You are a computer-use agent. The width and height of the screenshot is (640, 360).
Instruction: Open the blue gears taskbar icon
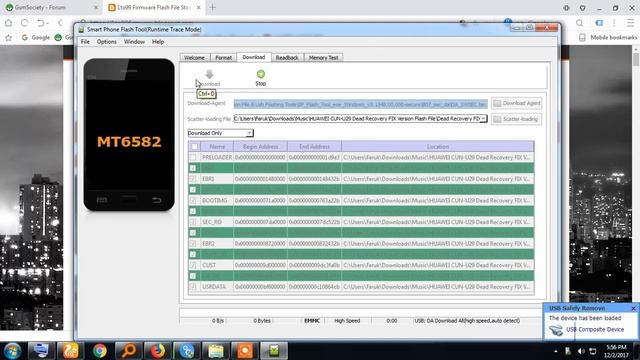(x=187, y=351)
